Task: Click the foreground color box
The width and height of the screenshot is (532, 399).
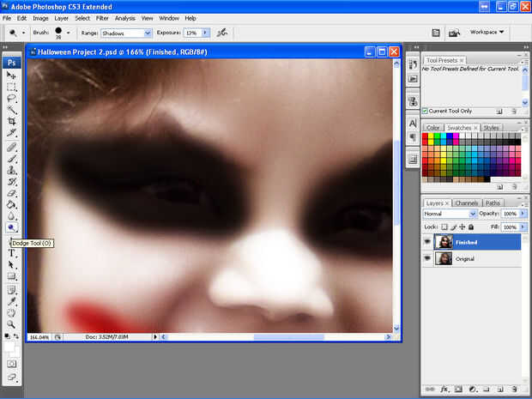Action: click(x=9, y=348)
